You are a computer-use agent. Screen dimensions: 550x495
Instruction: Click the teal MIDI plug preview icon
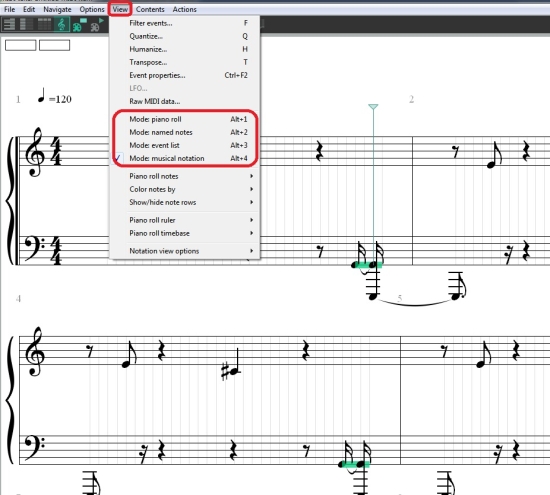coord(79,25)
